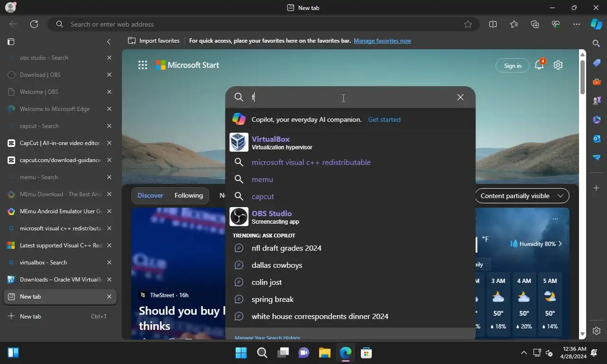
Task: Clear the search box with X
Action: click(460, 97)
